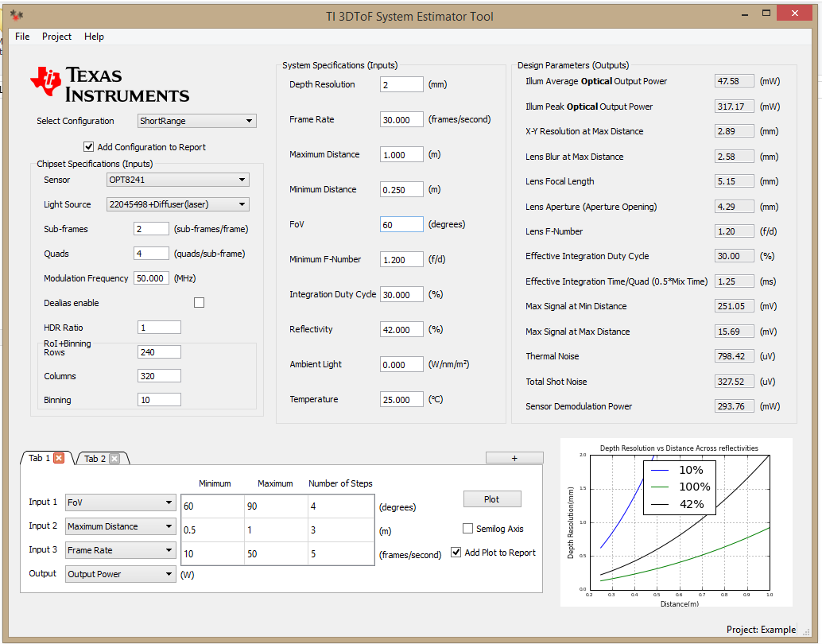This screenshot has height=644, width=822.
Task: Click the Sensor Demodulation Power value
Action: (x=734, y=406)
